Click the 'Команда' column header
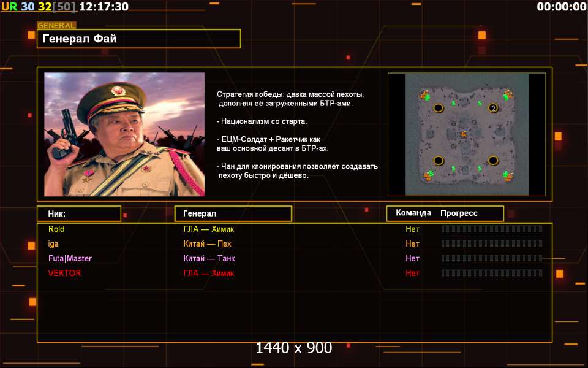 coord(413,213)
